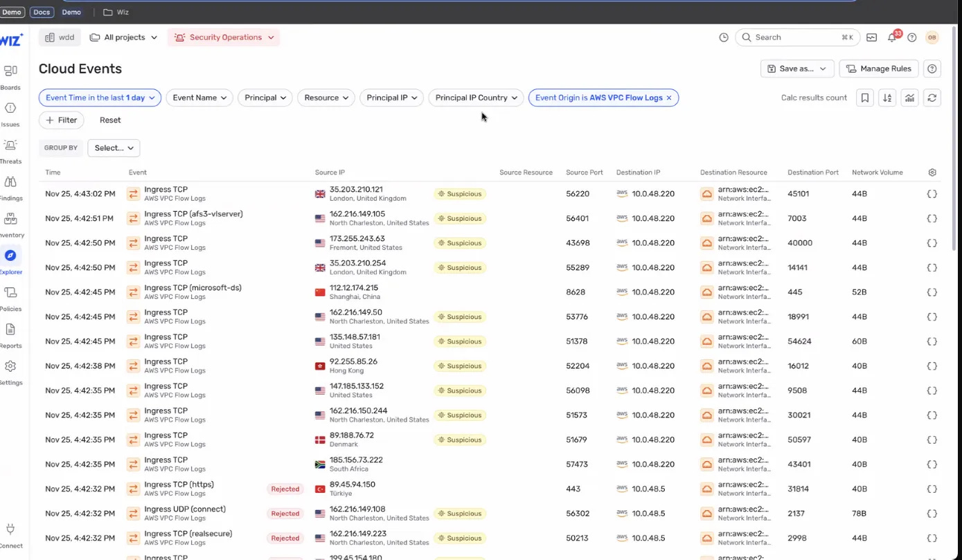
Task: Open the All projects selector
Action: coord(123,37)
